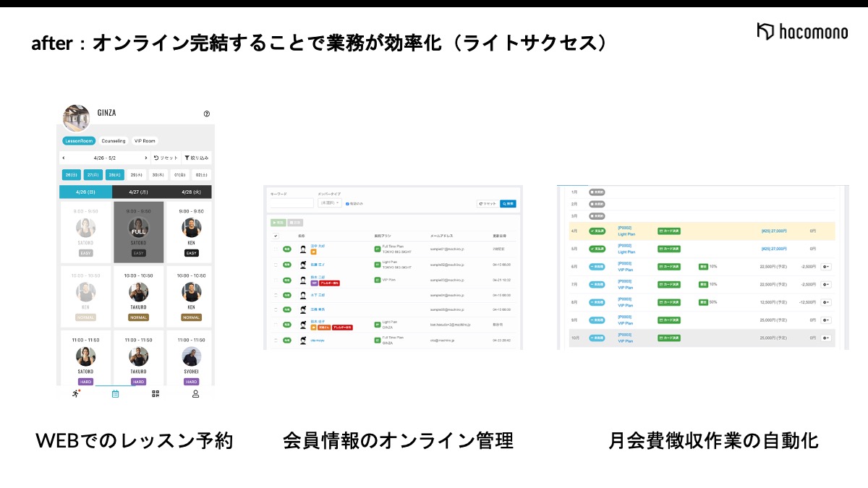
Task: Click the green card payment badge in 4月 row
Action: tap(669, 231)
